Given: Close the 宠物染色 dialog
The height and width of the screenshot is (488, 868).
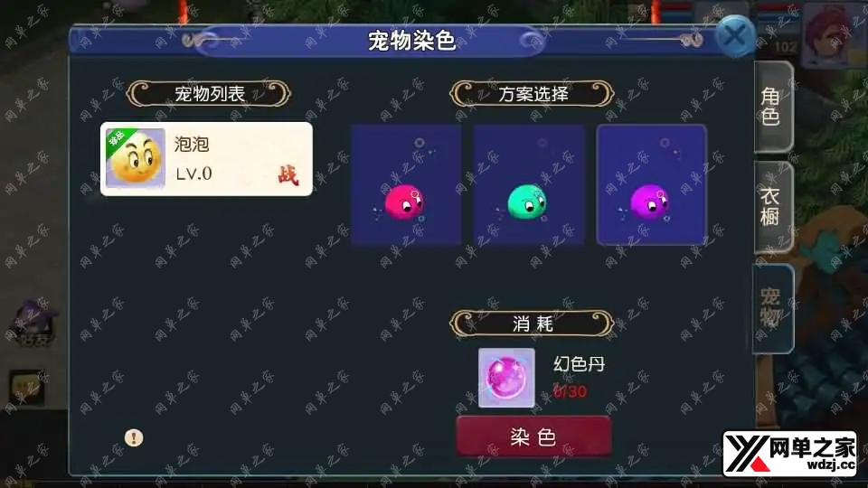Looking at the screenshot, I should [x=735, y=36].
